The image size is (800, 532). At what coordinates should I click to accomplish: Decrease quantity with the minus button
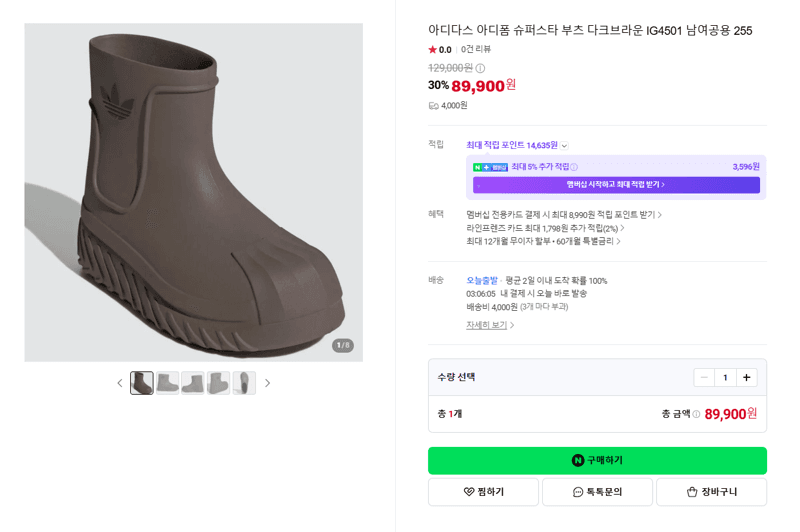click(x=704, y=377)
